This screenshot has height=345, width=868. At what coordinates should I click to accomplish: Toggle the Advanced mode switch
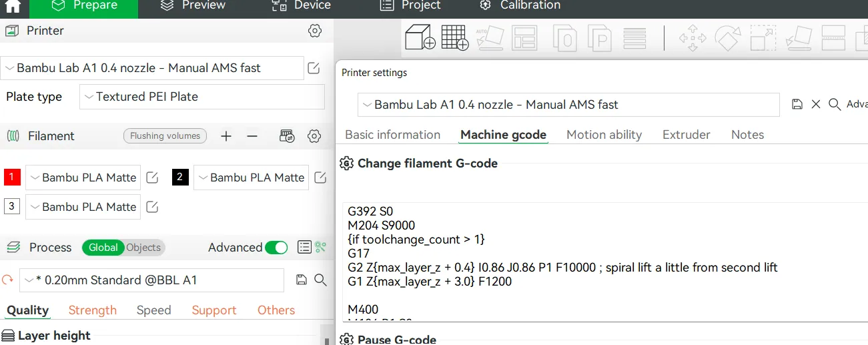click(276, 248)
